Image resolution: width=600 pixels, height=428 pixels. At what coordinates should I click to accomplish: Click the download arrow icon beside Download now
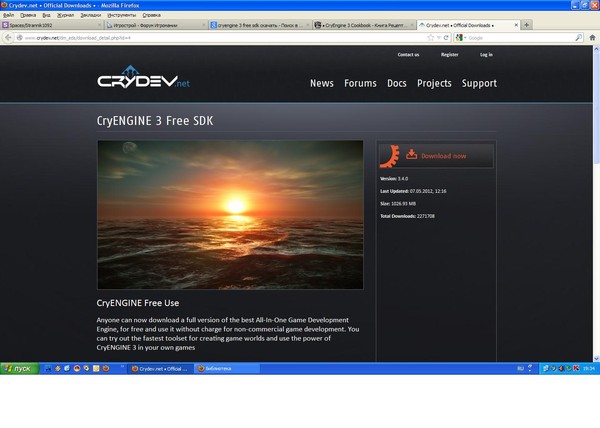click(411, 154)
